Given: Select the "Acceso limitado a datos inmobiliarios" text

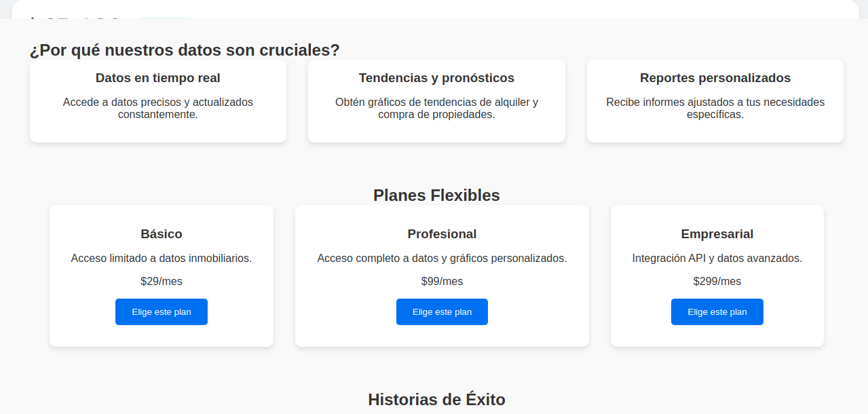Looking at the screenshot, I should 162,259.
